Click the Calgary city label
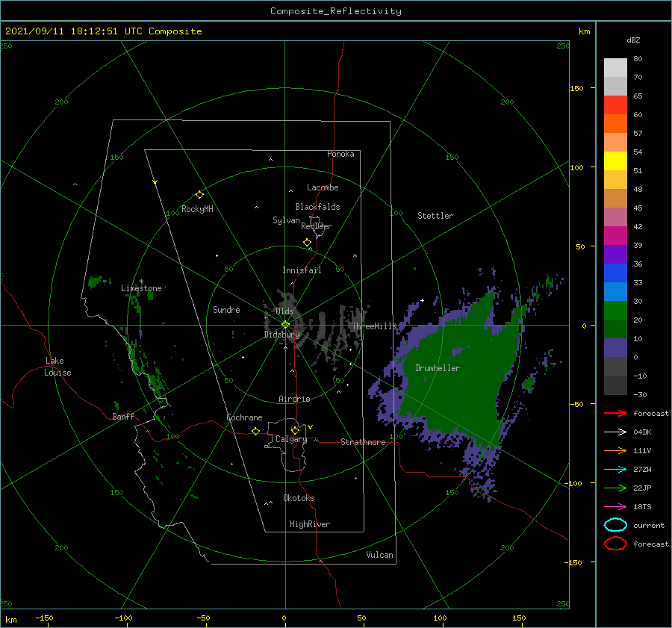The height and width of the screenshot is (628, 672). [291, 439]
